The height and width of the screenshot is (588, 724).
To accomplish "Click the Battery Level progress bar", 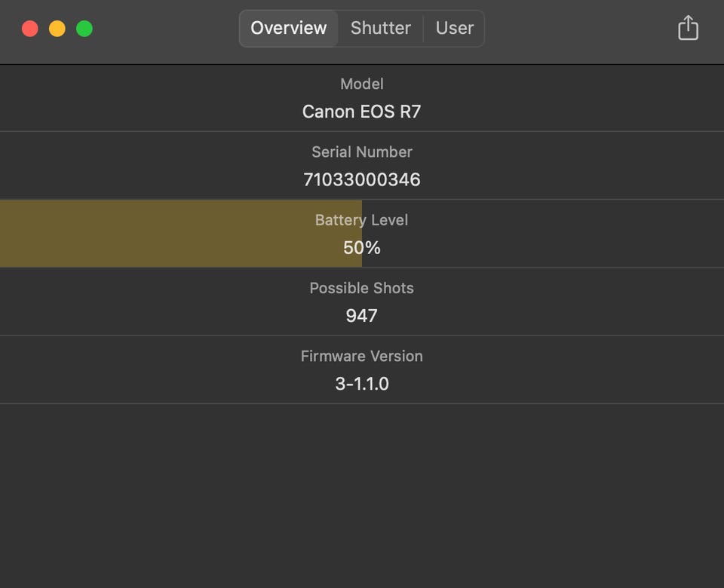I will [362, 234].
